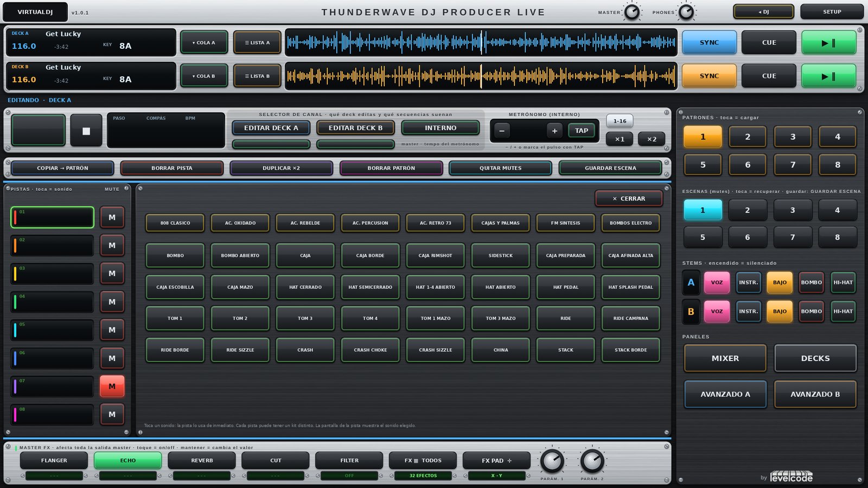Click BORRAR PISTA button
The width and height of the screenshot is (868, 488).
pos(172,168)
